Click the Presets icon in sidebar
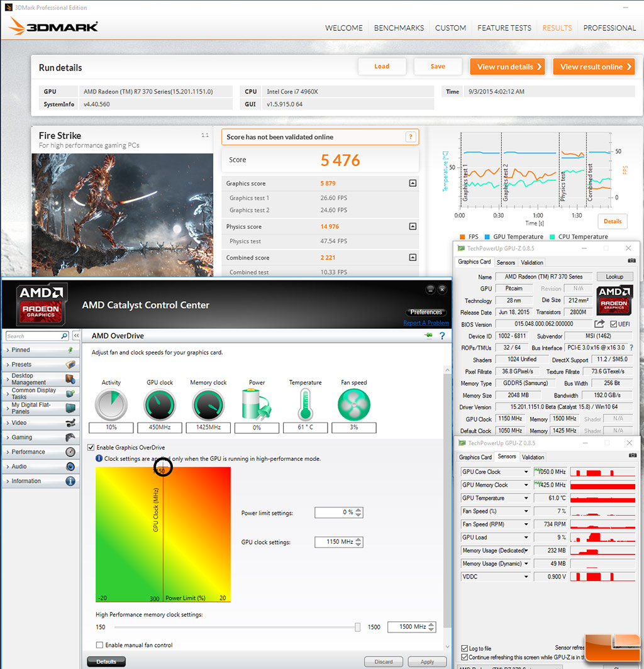 (x=70, y=365)
